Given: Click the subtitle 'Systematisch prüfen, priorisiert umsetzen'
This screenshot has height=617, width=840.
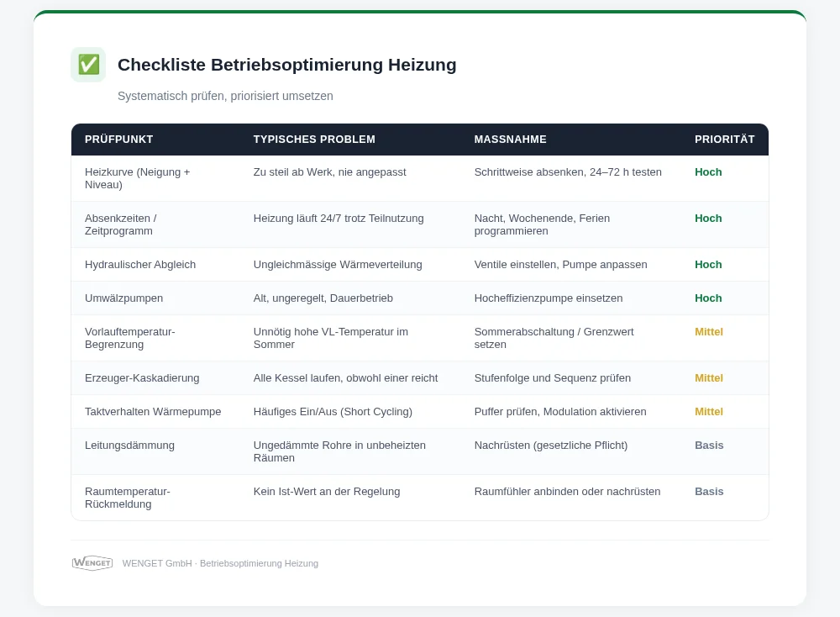Looking at the screenshot, I should click(x=225, y=96).
